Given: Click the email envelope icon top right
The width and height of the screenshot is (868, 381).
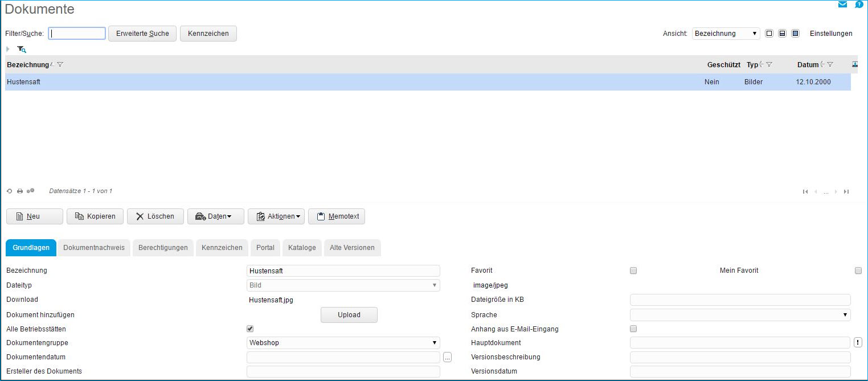Looking at the screenshot, I should click(x=842, y=4).
